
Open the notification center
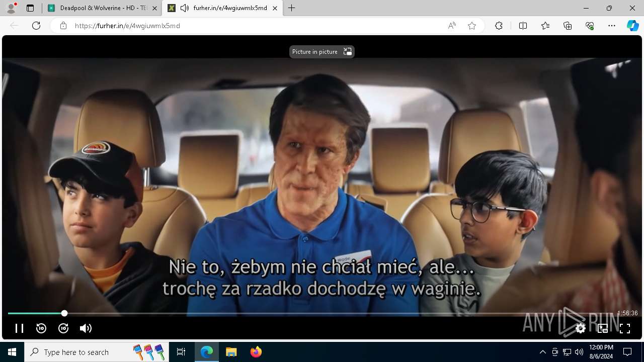627,352
